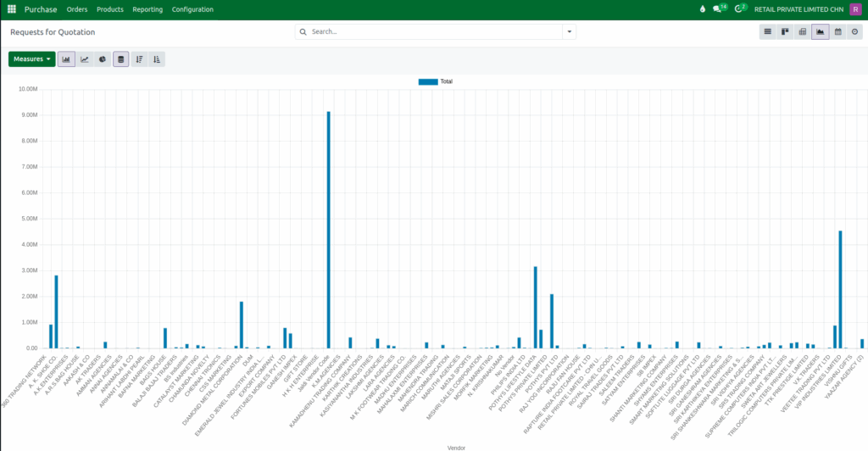Toggle the Total legend series
This screenshot has height=451, width=868.
pyautogui.click(x=436, y=81)
